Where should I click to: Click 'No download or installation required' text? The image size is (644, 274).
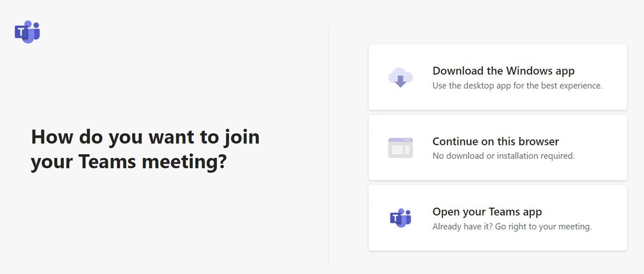coord(503,156)
